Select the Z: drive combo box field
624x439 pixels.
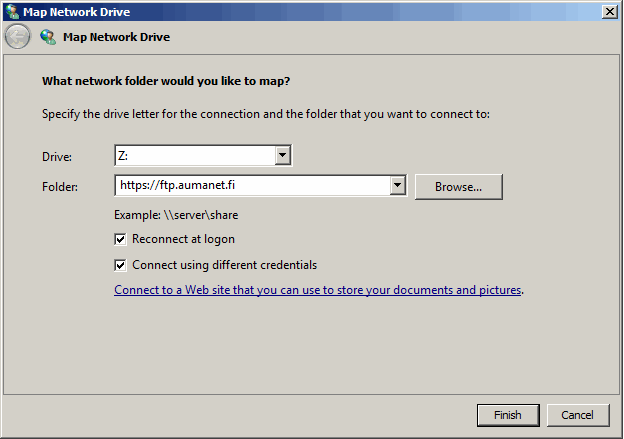click(x=203, y=155)
